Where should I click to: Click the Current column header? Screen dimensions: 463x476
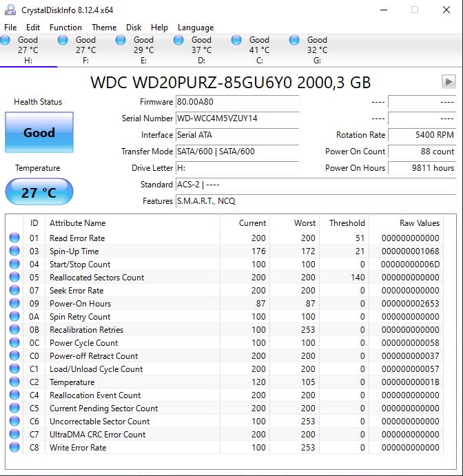(x=245, y=223)
